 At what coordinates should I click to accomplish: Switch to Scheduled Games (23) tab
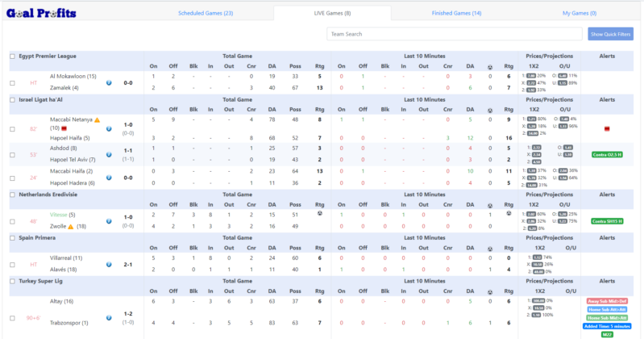coord(206,13)
